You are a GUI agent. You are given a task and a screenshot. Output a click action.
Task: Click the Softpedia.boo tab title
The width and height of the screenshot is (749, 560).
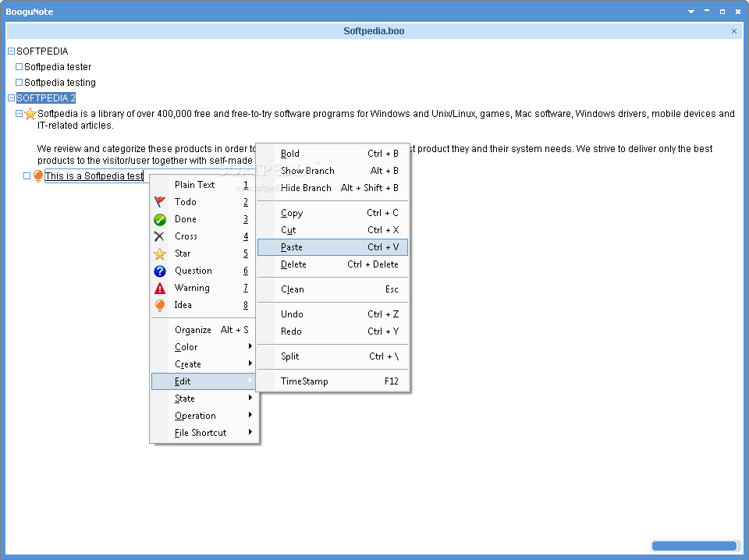(374, 31)
